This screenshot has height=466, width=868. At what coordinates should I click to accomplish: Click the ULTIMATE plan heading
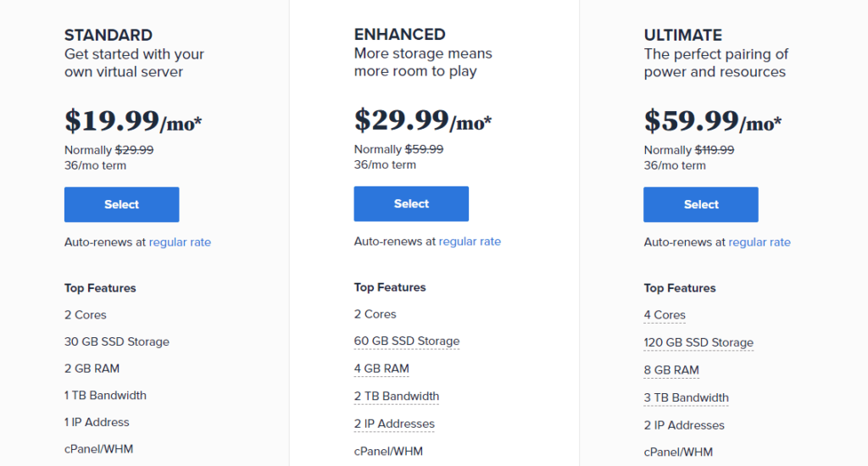click(683, 36)
